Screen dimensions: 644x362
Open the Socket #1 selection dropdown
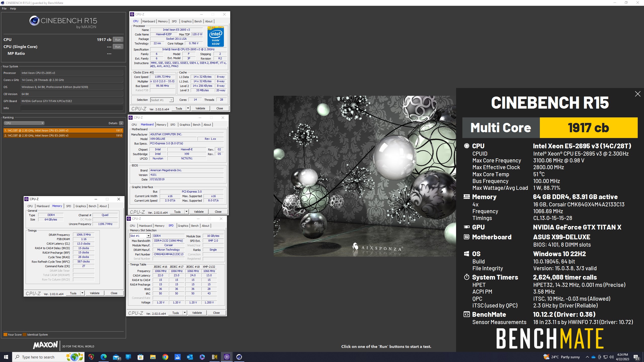(162, 100)
